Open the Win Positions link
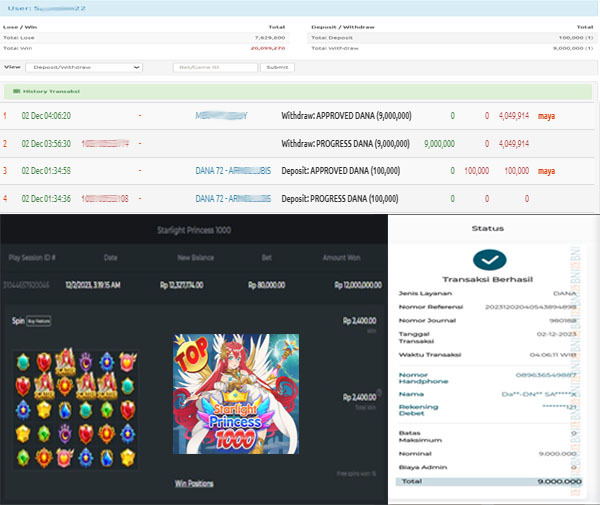Image resolution: width=600 pixels, height=505 pixels. tap(194, 484)
